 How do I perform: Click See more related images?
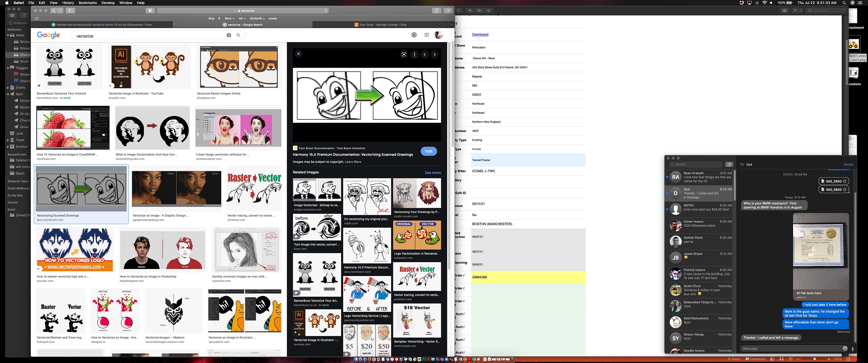(x=433, y=173)
